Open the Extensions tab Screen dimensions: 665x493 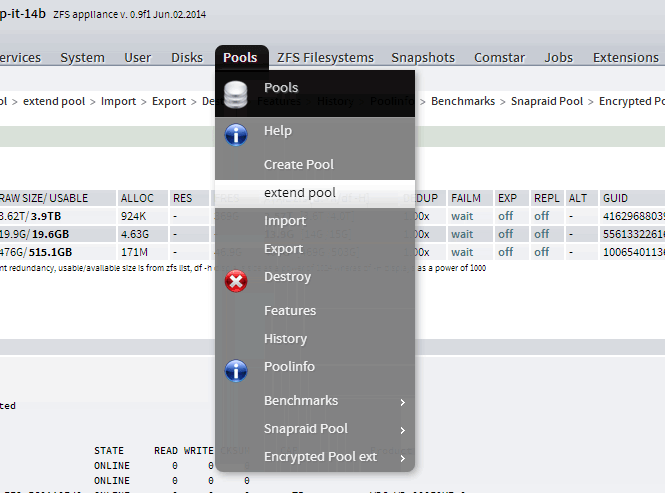(x=626, y=57)
